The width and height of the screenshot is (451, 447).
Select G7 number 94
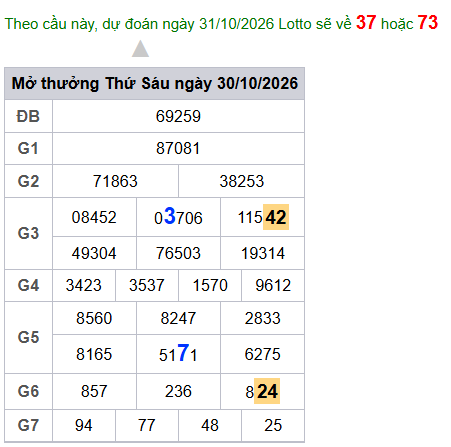point(84,425)
